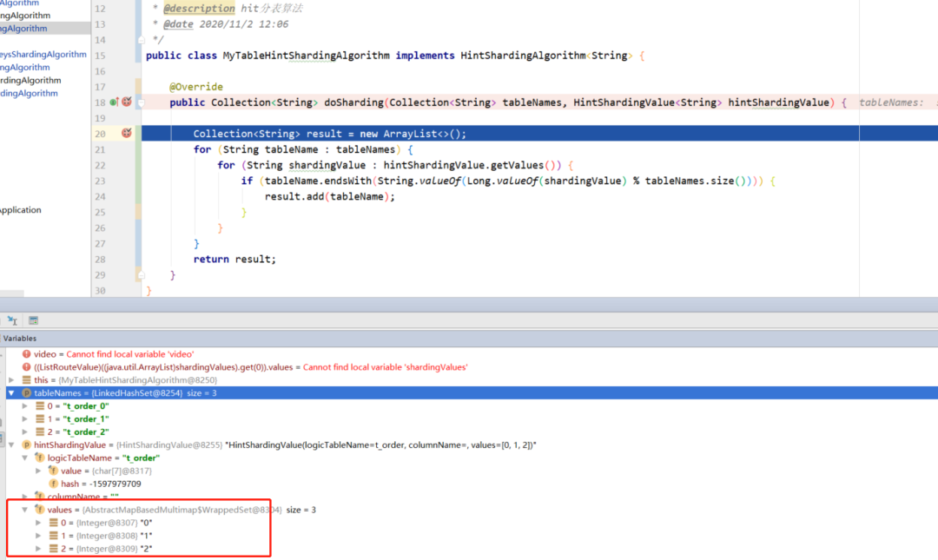Expand element 0 = "t_order_0"
This screenshot has width=938, height=560.
[25, 405]
